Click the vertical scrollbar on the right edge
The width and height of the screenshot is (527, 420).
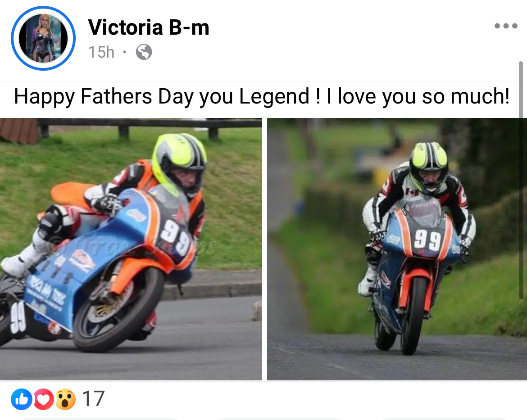(x=521, y=180)
